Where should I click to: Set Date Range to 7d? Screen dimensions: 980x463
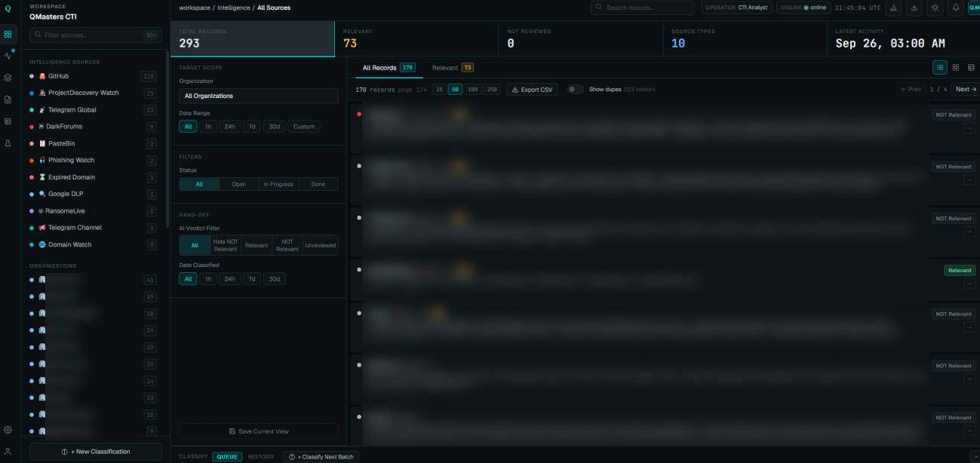252,127
